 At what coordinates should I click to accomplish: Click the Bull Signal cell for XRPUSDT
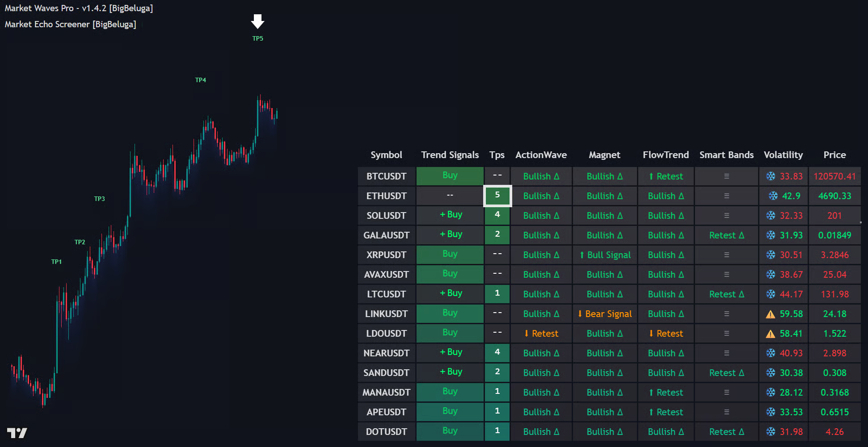click(604, 255)
